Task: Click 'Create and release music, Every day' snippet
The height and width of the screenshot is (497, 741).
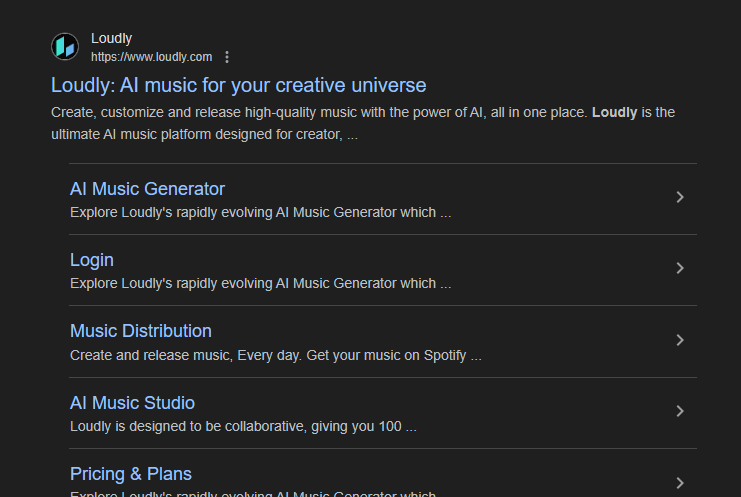Action: click(x=276, y=355)
